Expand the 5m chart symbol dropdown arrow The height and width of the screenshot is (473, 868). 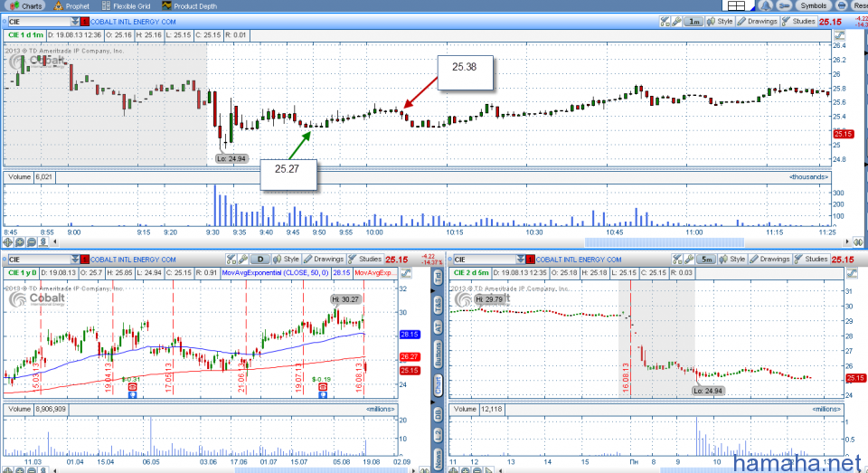pos(521,260)
